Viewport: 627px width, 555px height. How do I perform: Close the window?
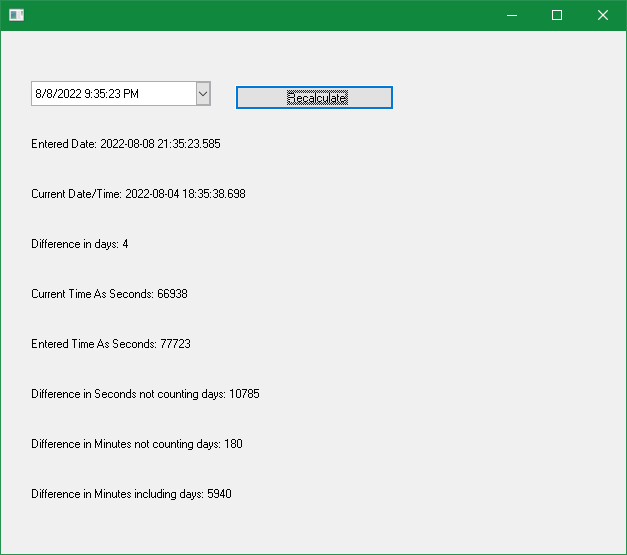tap(603, 15)
